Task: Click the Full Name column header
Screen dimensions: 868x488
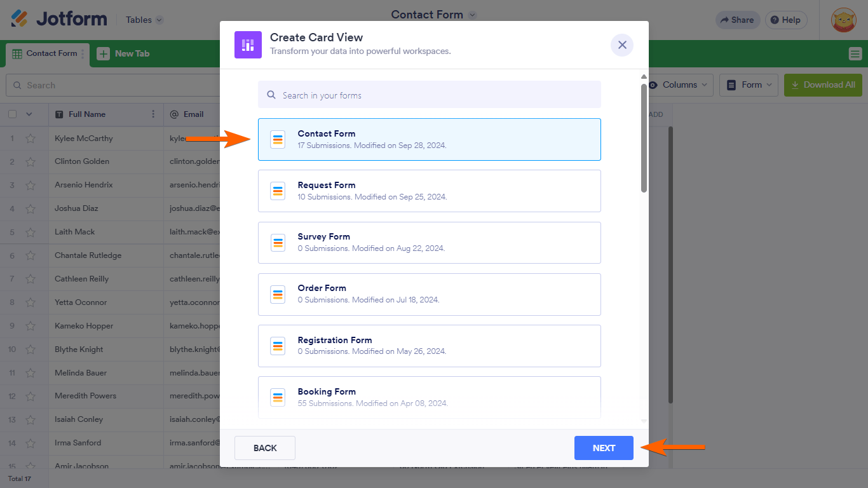Action: point(106,114)
